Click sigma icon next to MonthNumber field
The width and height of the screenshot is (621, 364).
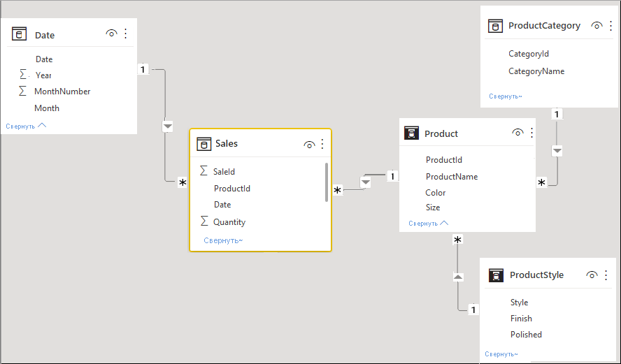[x=22, y=91]
